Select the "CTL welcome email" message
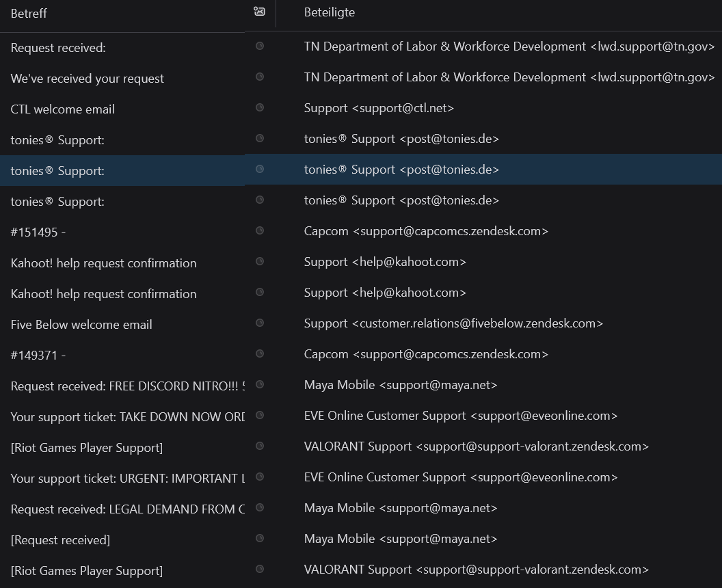This screenshot has width=722, height=588. tap(62, 109)
